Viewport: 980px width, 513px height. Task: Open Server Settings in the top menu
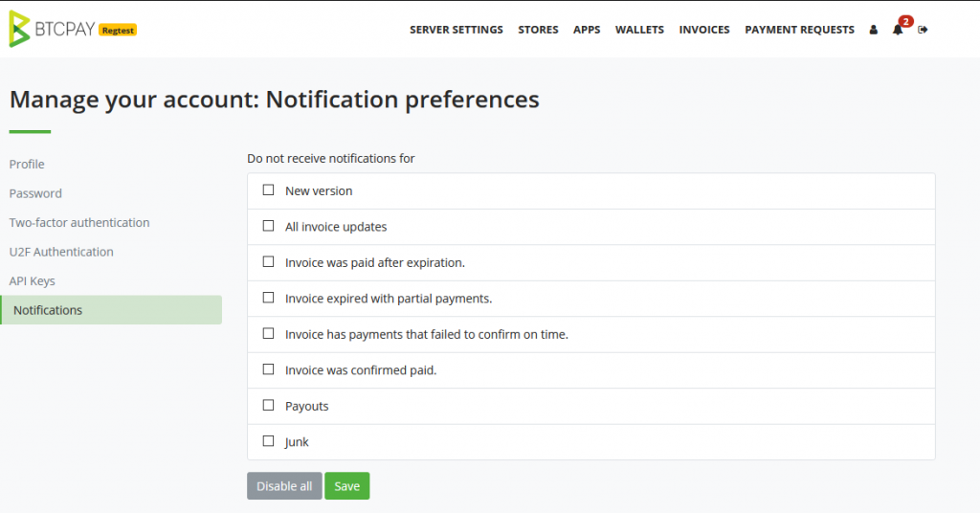tap(457, 30)
